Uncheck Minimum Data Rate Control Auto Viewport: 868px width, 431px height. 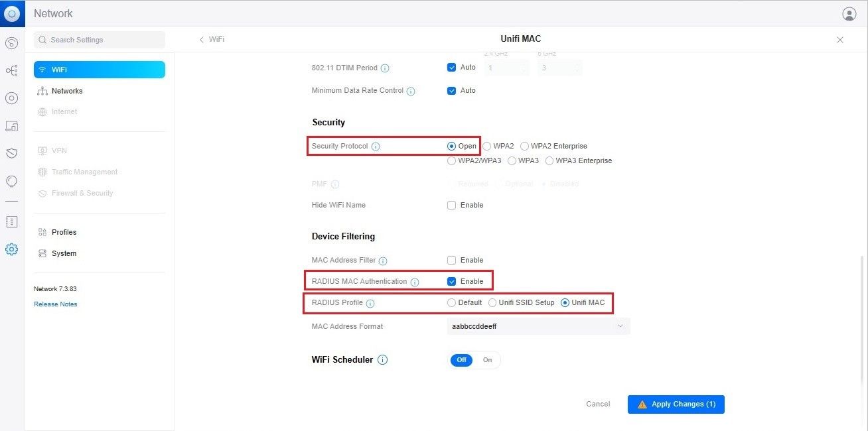tap(452, 90)
